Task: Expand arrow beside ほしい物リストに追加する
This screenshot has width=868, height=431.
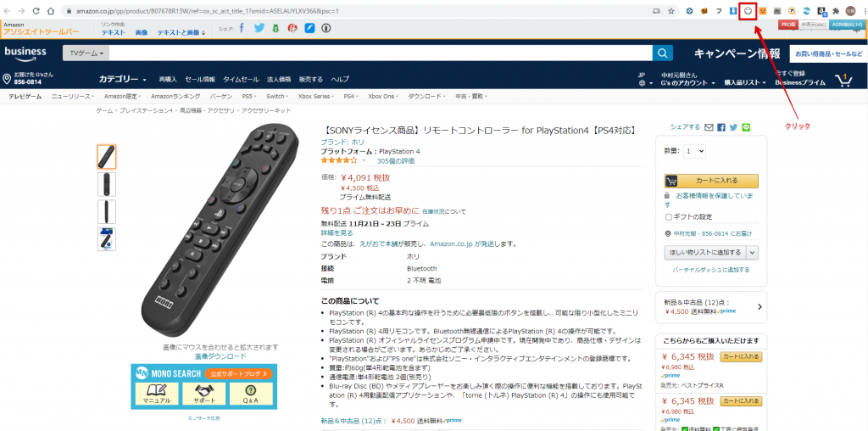Action: point(753,253)
